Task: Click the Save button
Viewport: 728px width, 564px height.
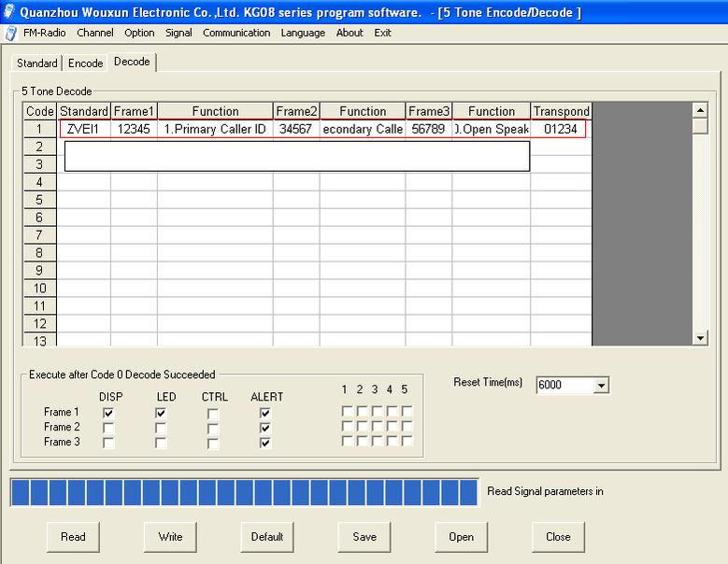Action: pyautogui.click(x=364, y=537)
